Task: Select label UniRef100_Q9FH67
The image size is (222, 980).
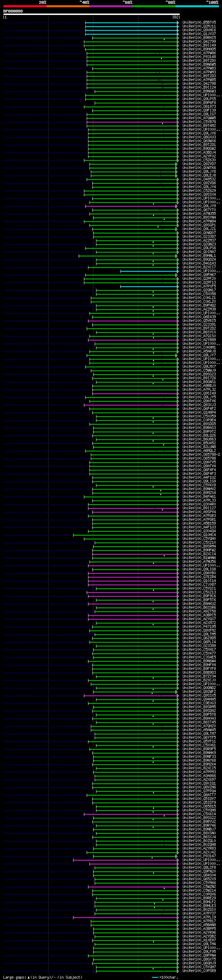Action: [199, 275]
